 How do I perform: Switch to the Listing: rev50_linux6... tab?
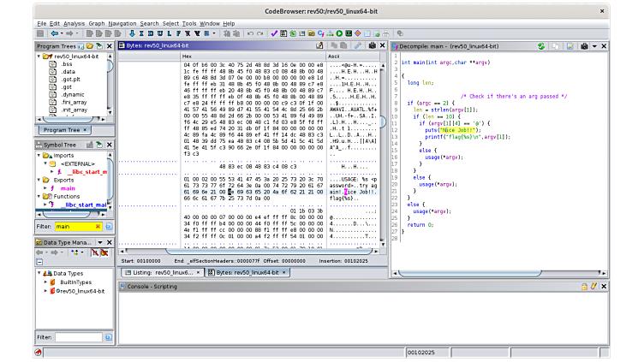(x=163, y=272)
